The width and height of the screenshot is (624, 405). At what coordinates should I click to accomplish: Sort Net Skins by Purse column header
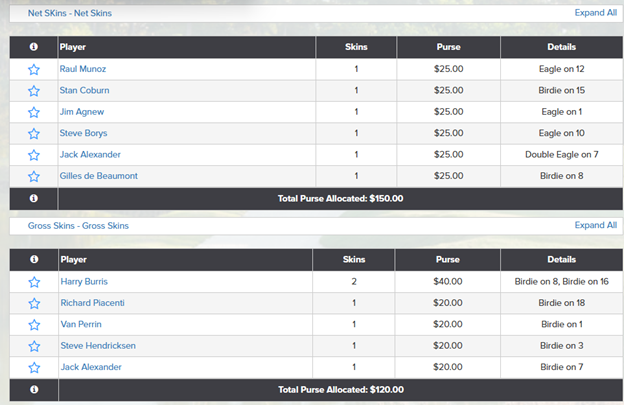[x=448, y=47]
